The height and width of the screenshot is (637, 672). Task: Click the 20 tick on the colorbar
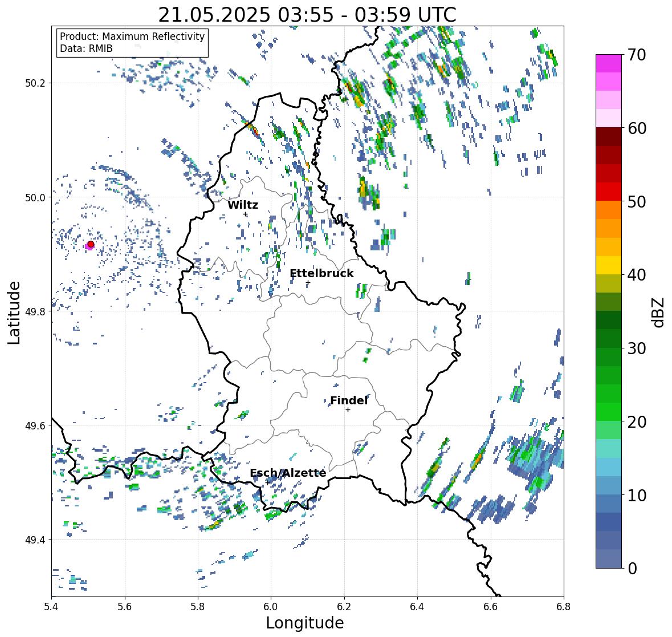(637, 422)
